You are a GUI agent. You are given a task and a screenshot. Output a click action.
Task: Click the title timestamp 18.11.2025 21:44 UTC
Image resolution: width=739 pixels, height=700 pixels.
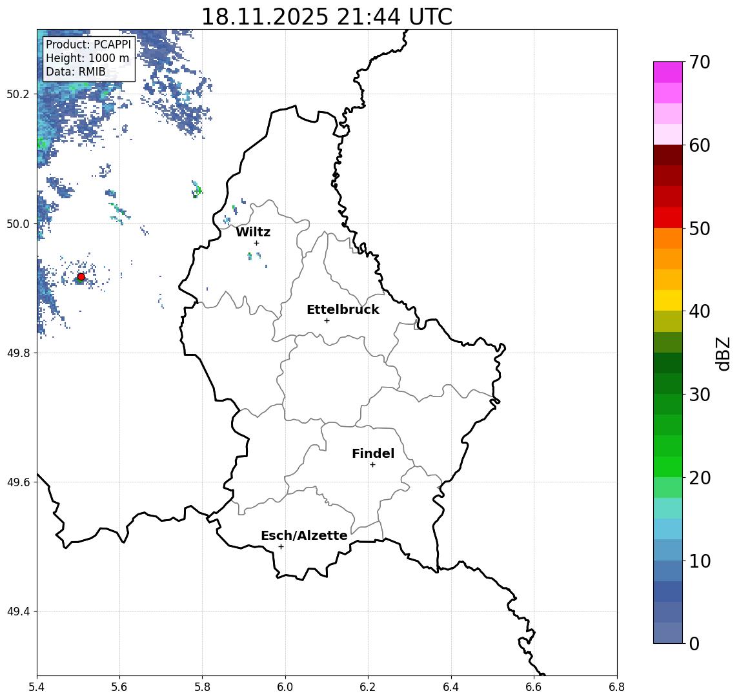tap(327, 17)
